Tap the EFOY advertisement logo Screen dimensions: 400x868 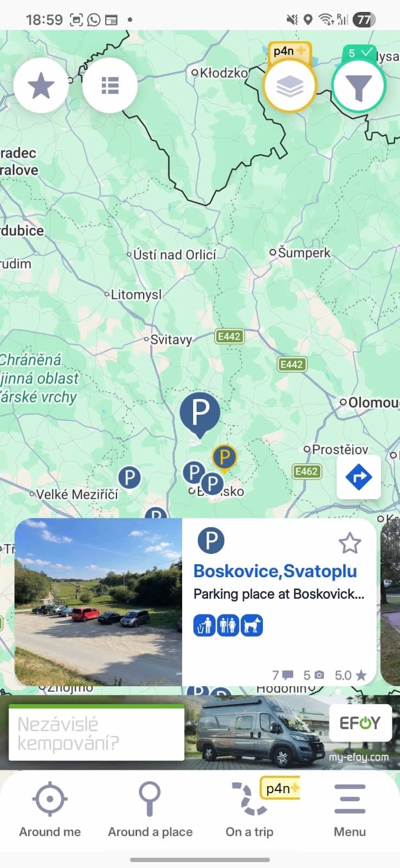(360, 723)
